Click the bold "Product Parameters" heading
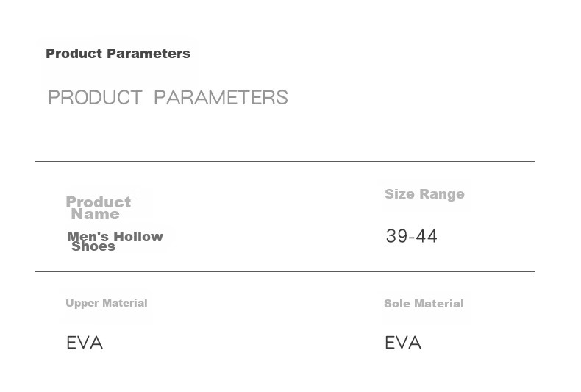 (118, 54)
